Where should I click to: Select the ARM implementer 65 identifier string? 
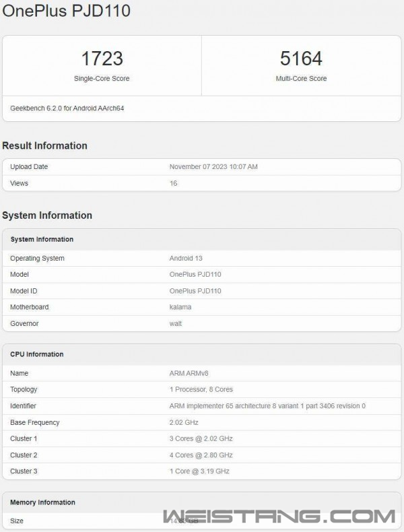[x=267, y=406]
